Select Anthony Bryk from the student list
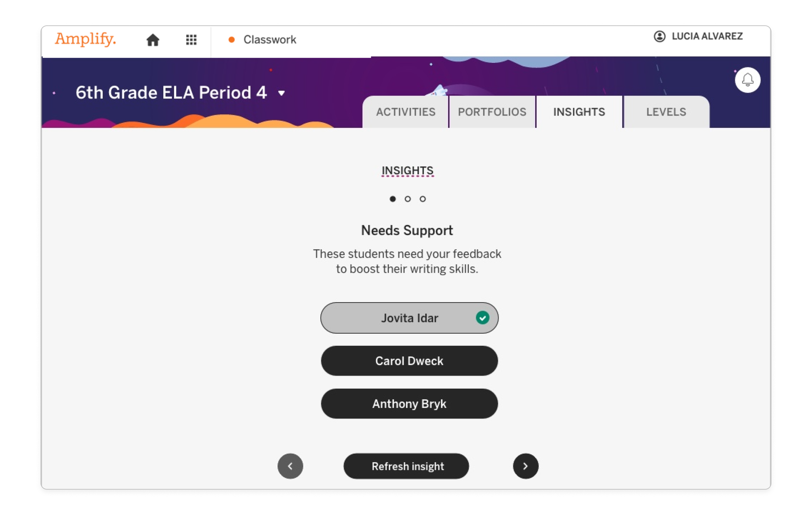 409,404
